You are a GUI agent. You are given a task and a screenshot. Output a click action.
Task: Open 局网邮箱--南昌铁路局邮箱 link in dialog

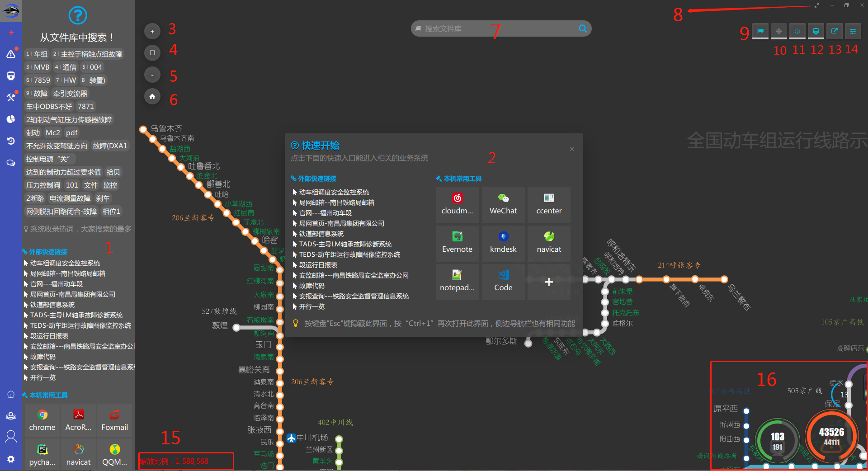[x=336, y=203]
